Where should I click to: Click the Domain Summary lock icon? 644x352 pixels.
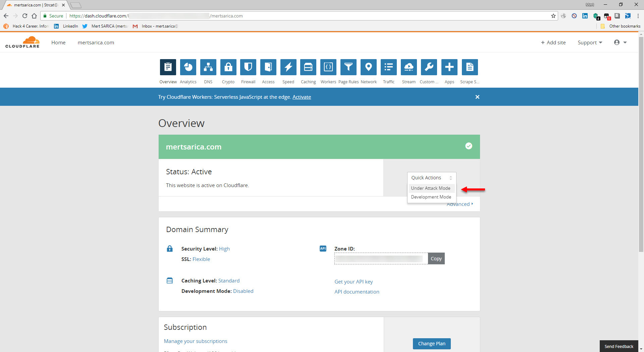click(x=170, y=249)
